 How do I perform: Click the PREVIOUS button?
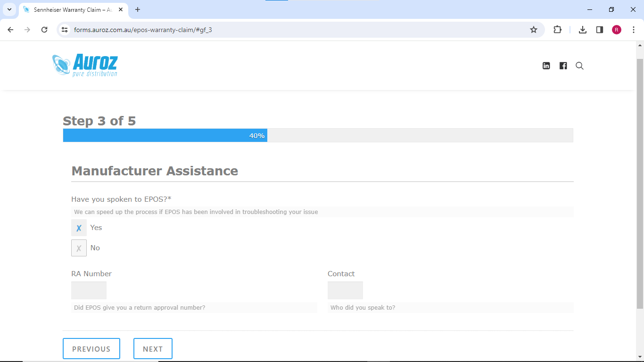click(91, 349)
